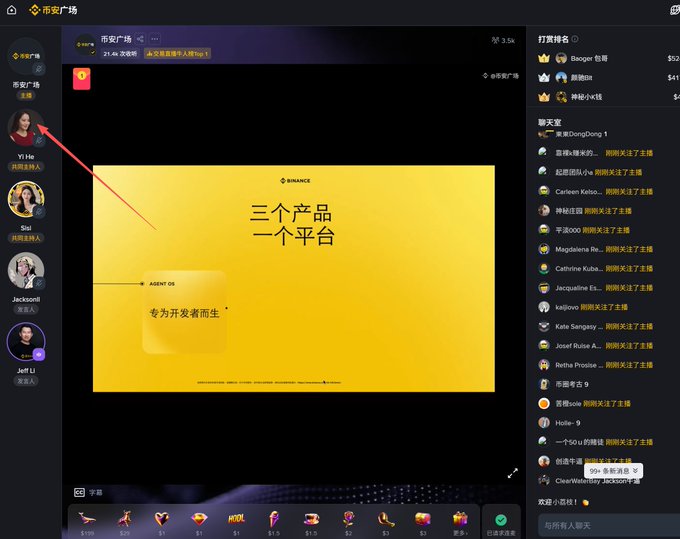
Task: Send the $3 treasure chest gift
Action: [423, 523]
